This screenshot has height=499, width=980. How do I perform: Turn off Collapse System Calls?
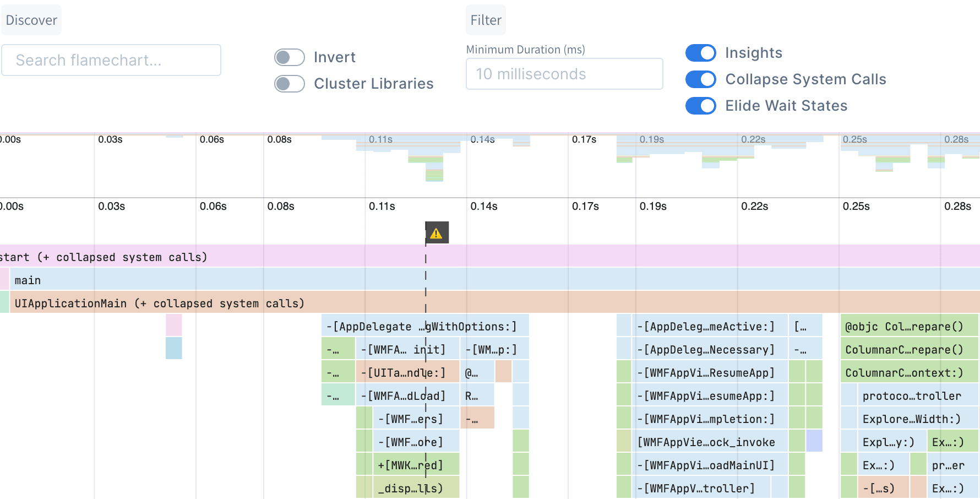(x=700, y=79)
